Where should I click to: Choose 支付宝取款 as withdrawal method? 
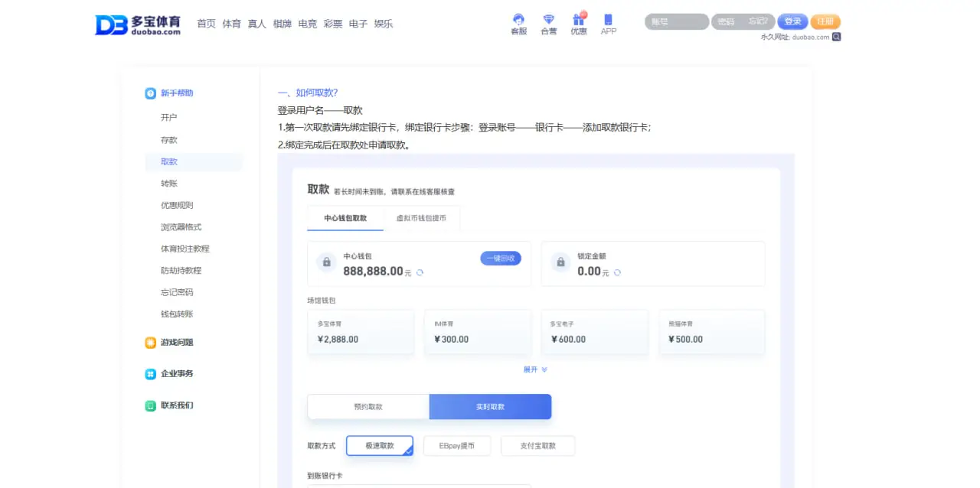(537, 446)
